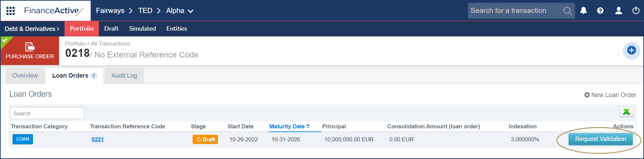Click the search magnifier icon

click(567, 11)
